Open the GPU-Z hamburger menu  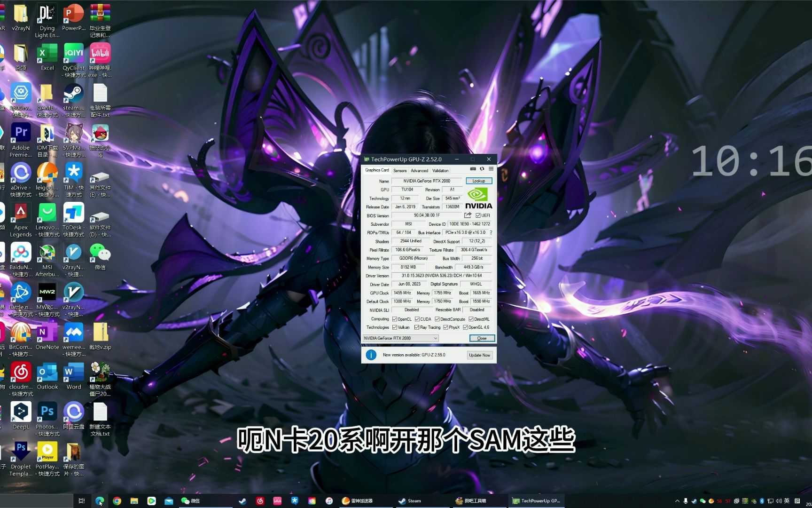(491, 169)
